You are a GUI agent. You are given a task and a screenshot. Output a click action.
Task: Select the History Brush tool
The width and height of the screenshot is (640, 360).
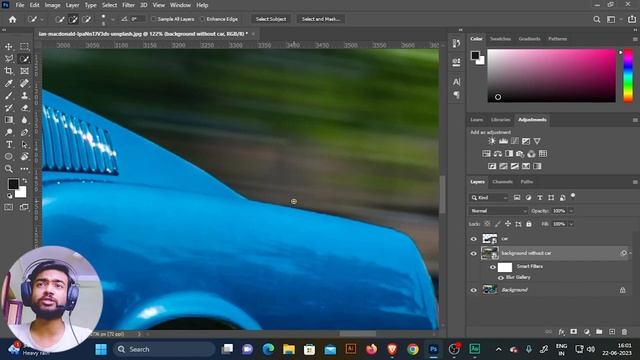[x=9, y=108]
